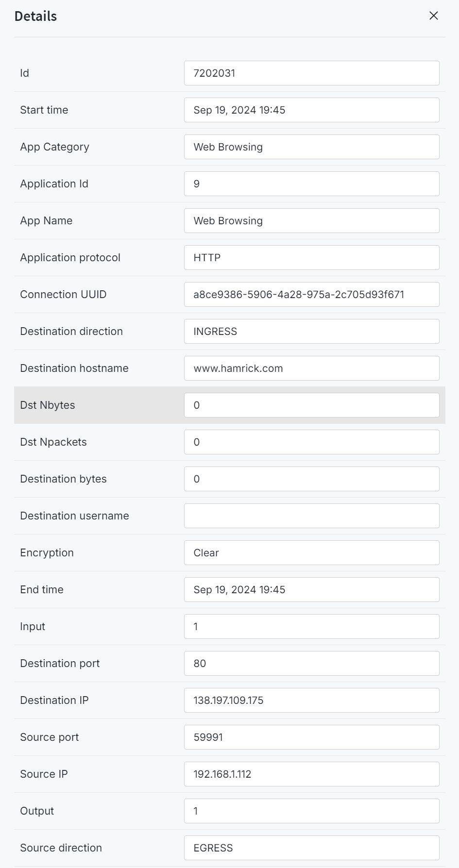Click the empty Destination username field

click(x=312, y=516)
